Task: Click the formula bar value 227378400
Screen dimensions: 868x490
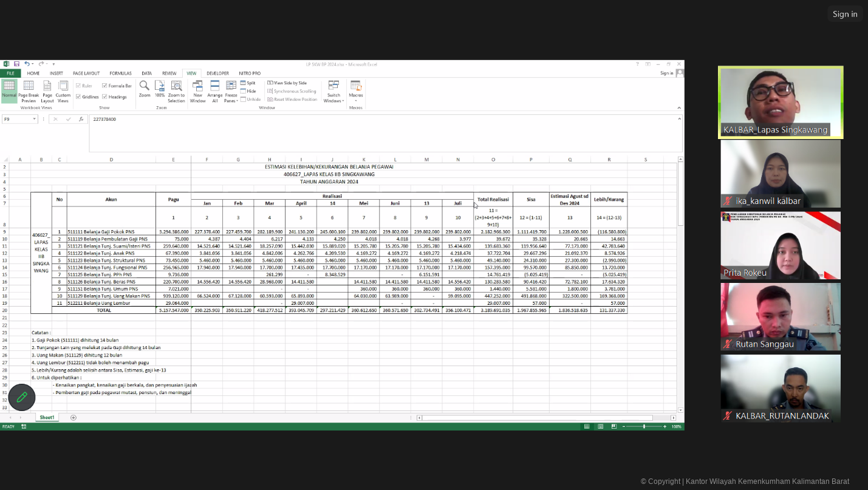Action: [x=104, y=120]
